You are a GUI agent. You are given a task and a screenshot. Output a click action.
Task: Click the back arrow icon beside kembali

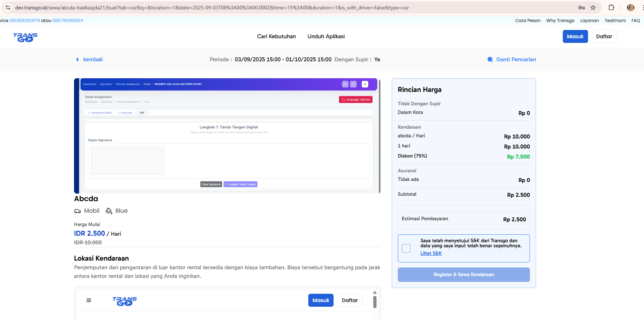click(x=77, y=59)
